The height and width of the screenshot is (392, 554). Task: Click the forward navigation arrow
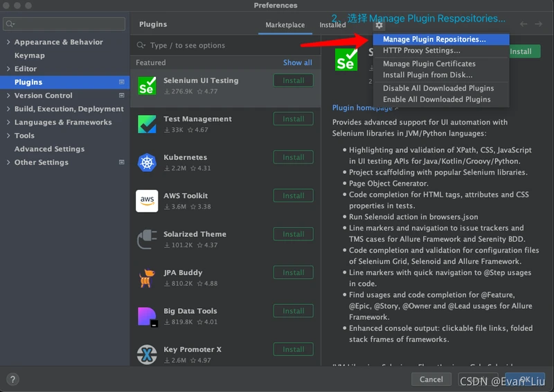coord(539,24)
